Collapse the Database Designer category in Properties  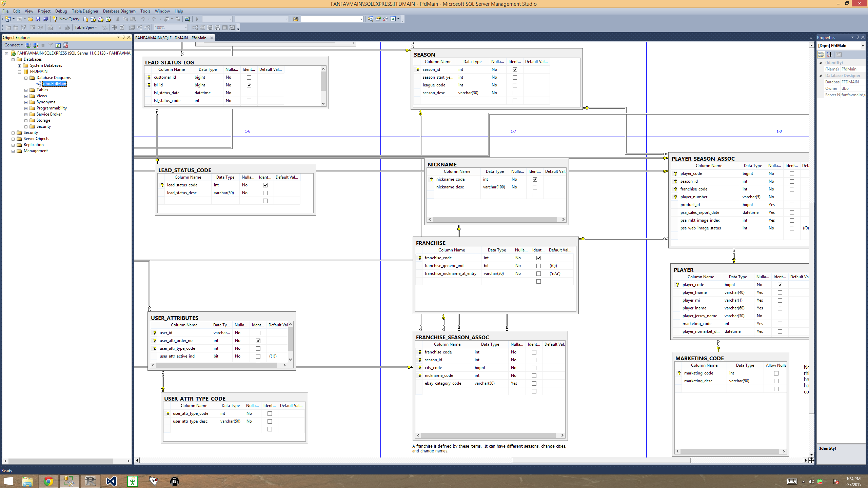tap(821, 76)
